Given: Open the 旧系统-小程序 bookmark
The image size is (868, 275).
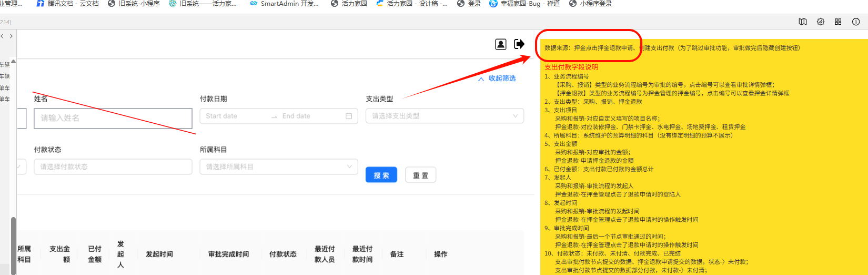Looking at the screenshot, I should click(134, 4).
